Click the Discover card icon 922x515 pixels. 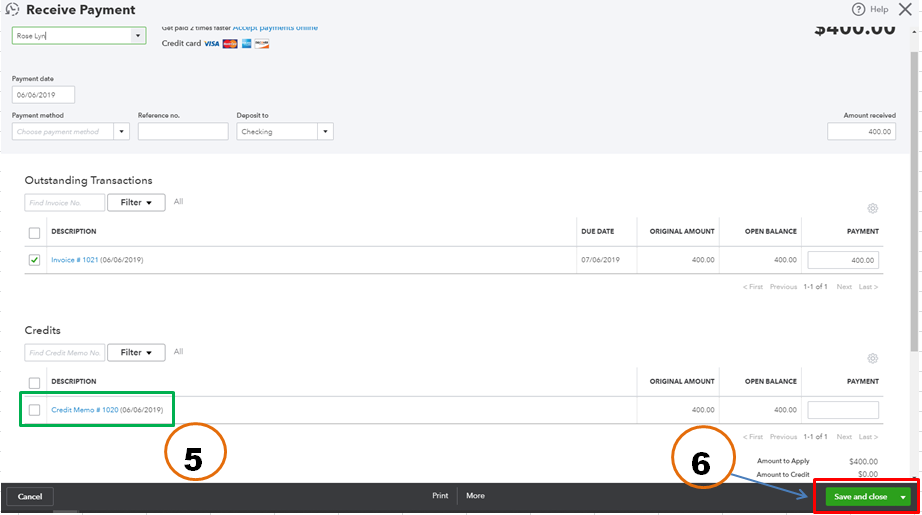click(262, 44)
